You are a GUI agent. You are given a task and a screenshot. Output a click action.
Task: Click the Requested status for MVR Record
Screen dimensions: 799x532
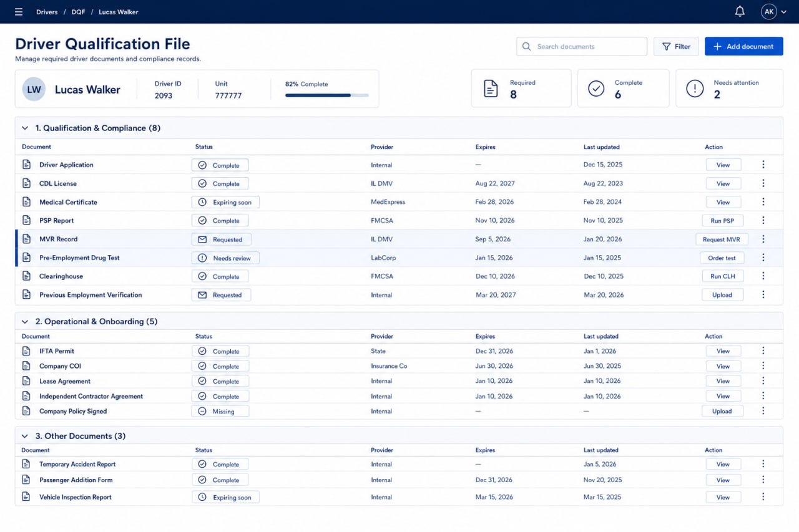click(x=221, y=239)
